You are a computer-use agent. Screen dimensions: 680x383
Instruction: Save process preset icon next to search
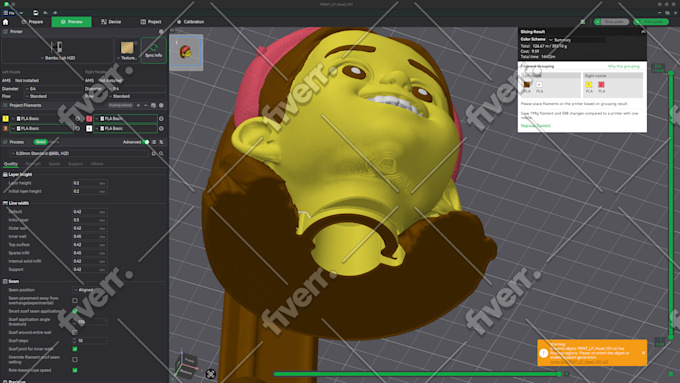[154, 154]
